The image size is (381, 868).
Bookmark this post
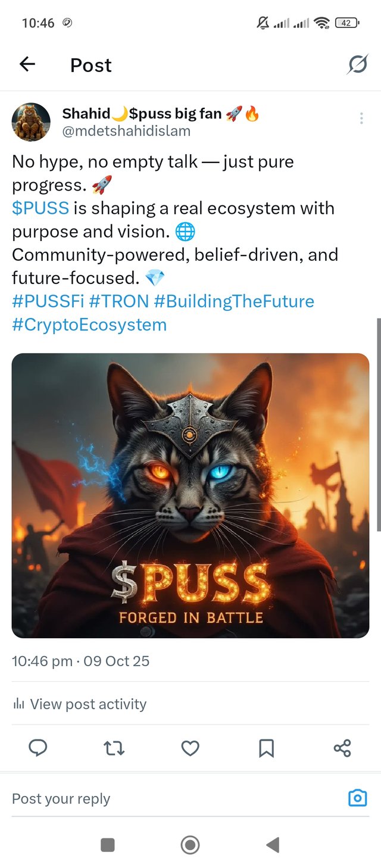tap(266, 748)
